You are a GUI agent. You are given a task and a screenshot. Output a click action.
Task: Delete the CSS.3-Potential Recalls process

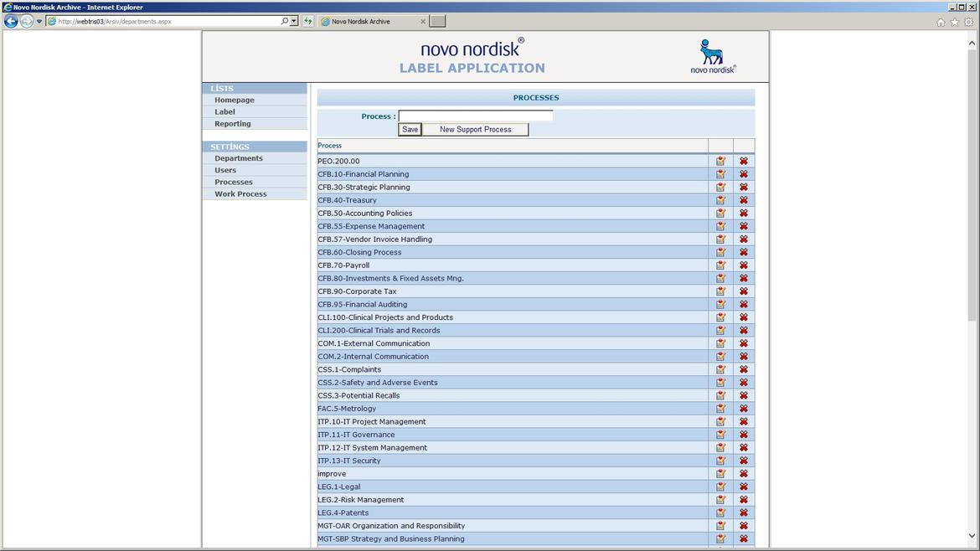coord(744,395)
